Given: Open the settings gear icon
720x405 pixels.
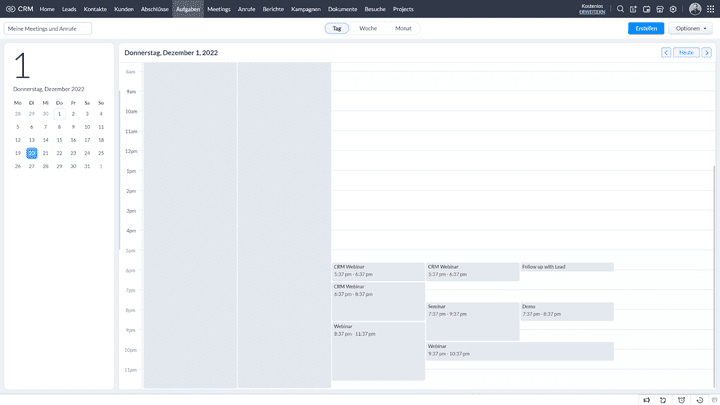Looking at the screenshot, I should [673, 9].
